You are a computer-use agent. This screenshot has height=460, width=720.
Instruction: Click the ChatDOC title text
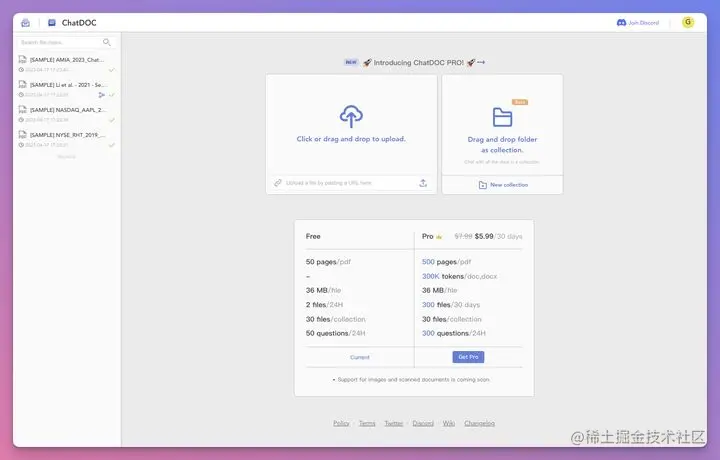coord(79,22)
